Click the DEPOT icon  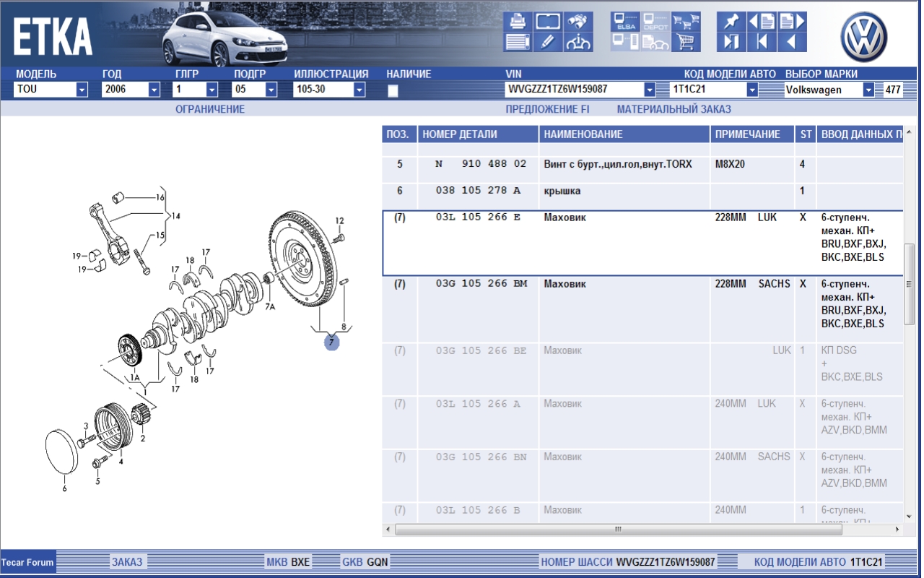pos(655,21)
